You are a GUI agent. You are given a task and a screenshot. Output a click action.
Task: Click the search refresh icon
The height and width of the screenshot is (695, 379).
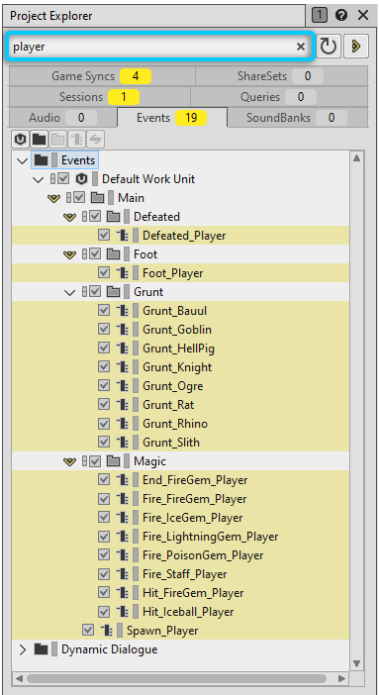[x=328, y=47]
